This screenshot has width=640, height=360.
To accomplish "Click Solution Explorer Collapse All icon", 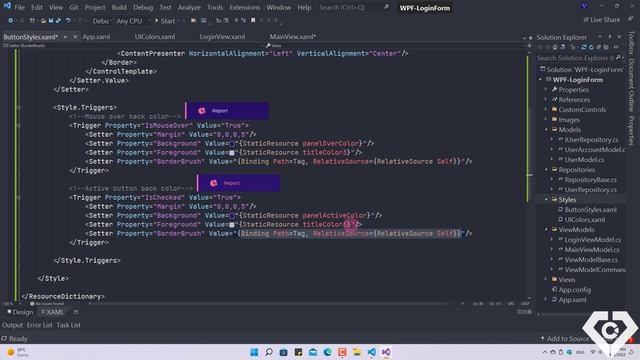I will (599, 47).
